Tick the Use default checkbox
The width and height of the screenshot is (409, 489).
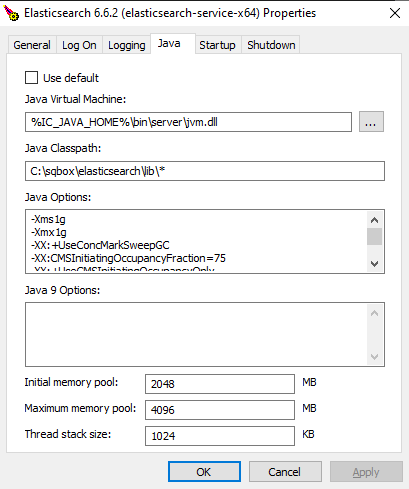[x=31, y=78]
